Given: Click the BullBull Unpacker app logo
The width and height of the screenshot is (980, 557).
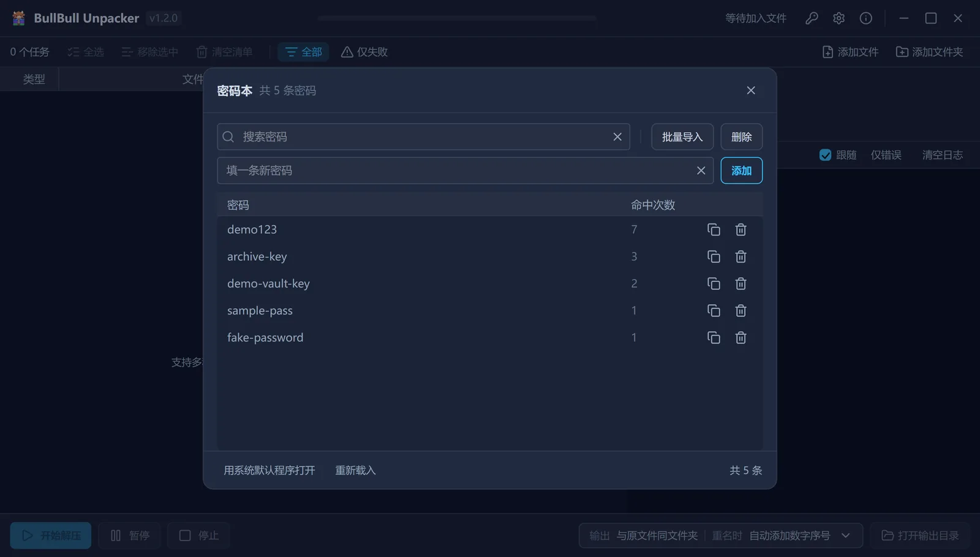Looking at the screenshot, I should (19, 18).
